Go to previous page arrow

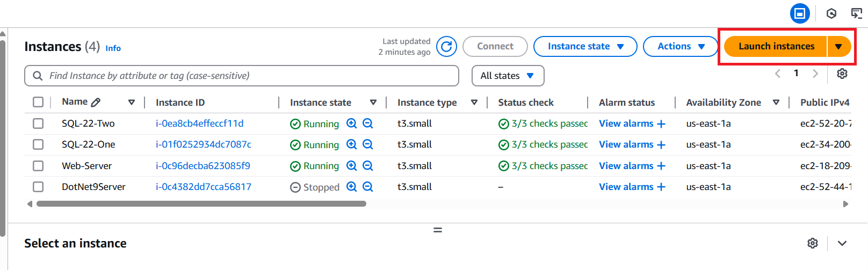pos(777,74)
